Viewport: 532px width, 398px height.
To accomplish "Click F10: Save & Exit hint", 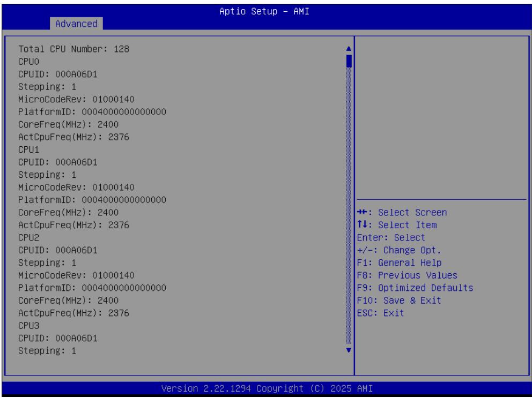I will [399, 301].
